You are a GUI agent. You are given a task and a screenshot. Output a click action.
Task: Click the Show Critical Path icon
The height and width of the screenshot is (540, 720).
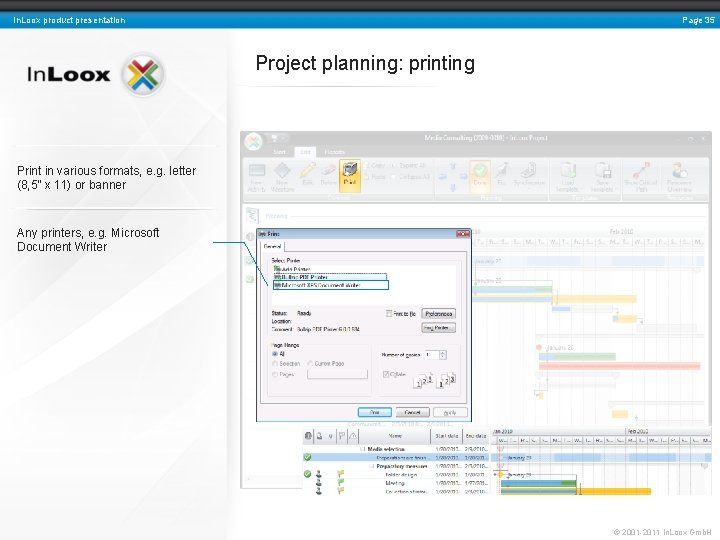[x=641, y=170]
